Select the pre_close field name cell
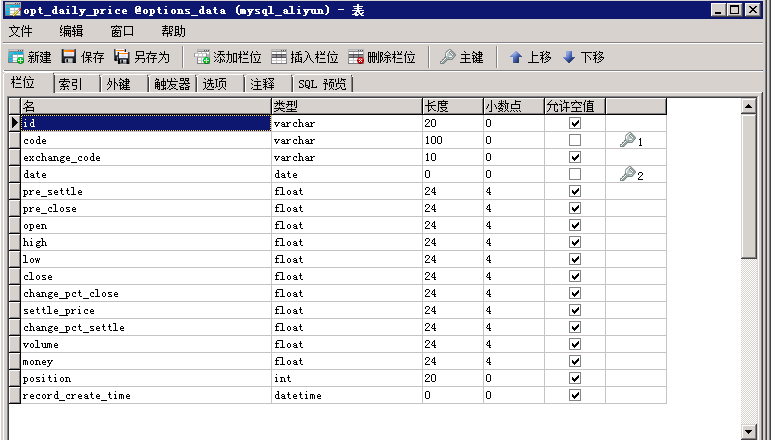The height and width of the screenshot is (440, 771). click(146, 208)
